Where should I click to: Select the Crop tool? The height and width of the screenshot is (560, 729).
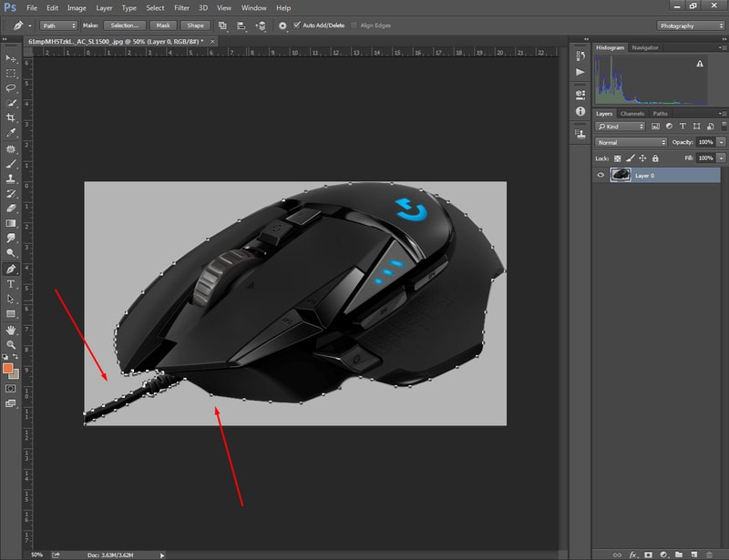click(x=10, y=117)
